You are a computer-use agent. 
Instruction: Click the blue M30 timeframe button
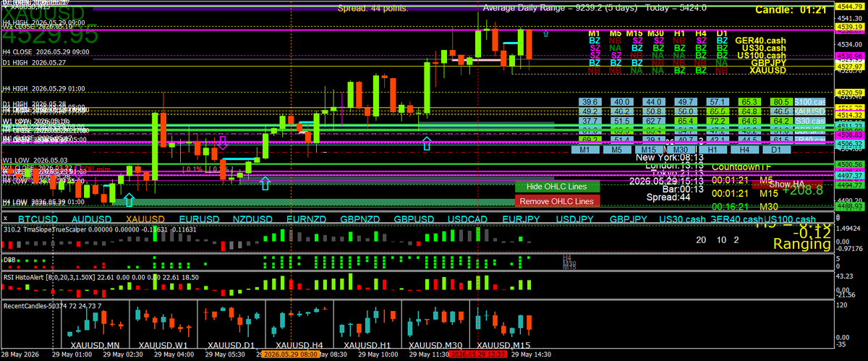[681, 149]
